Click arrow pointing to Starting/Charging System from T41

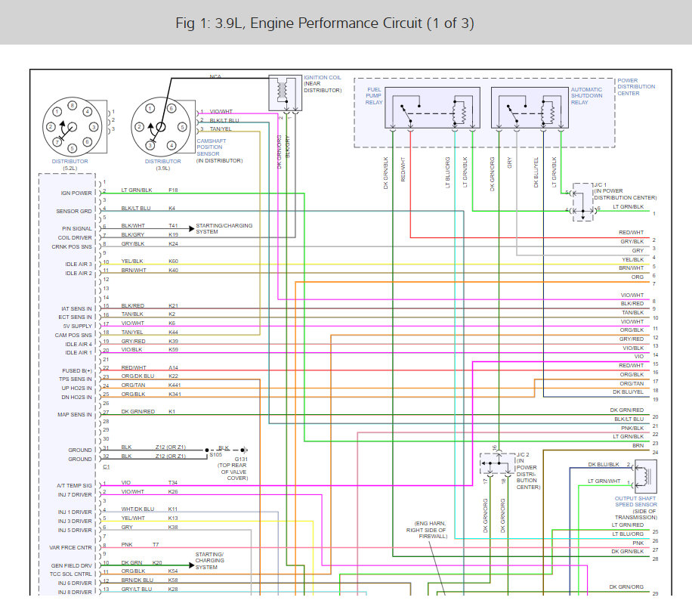click(x=192, y=228)
